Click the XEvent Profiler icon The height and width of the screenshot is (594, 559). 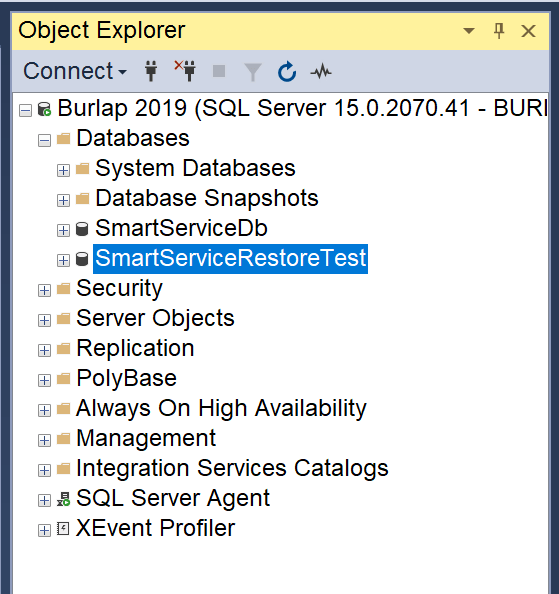[x=63, y=528]
